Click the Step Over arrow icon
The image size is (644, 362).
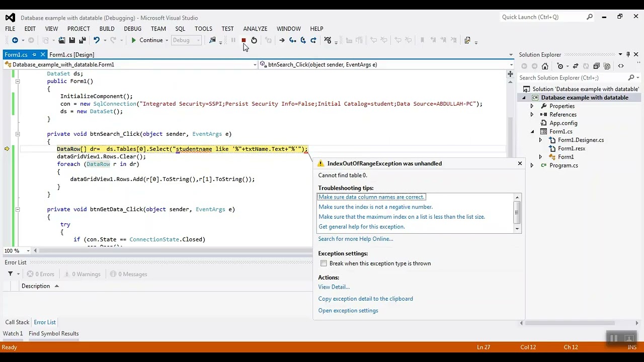tap(303, 40)
